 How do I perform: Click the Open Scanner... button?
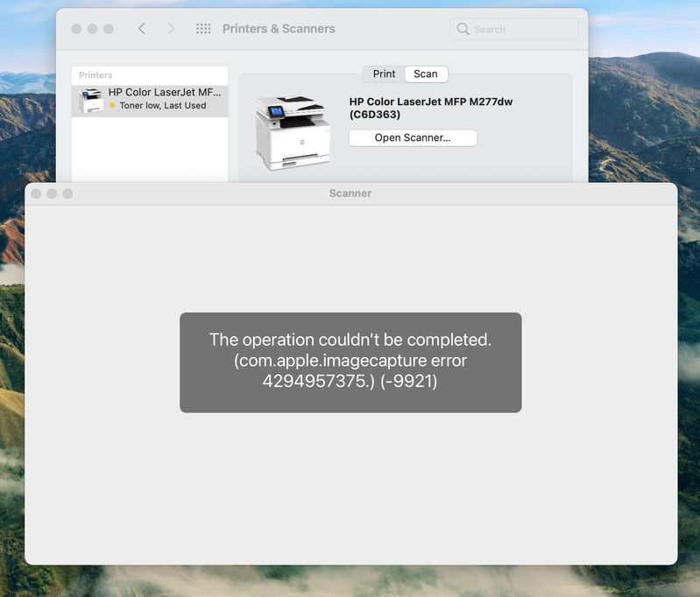click(x=413, y=138)
